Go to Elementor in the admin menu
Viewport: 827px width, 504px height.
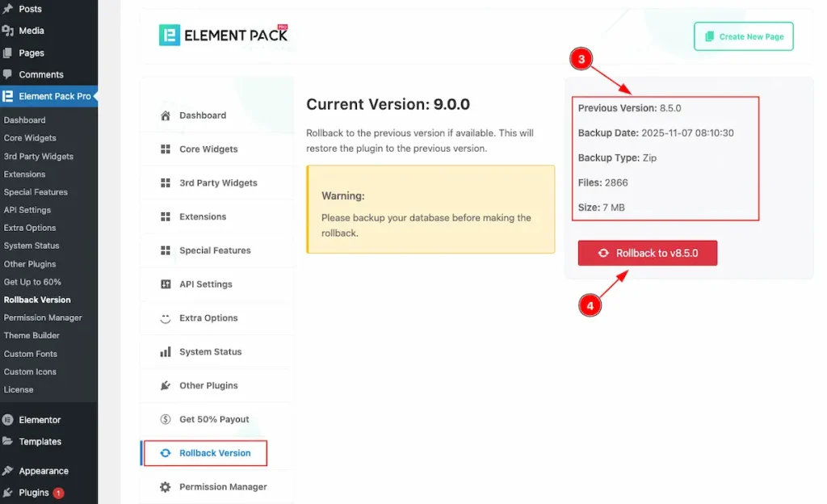(x=40, y=420)
